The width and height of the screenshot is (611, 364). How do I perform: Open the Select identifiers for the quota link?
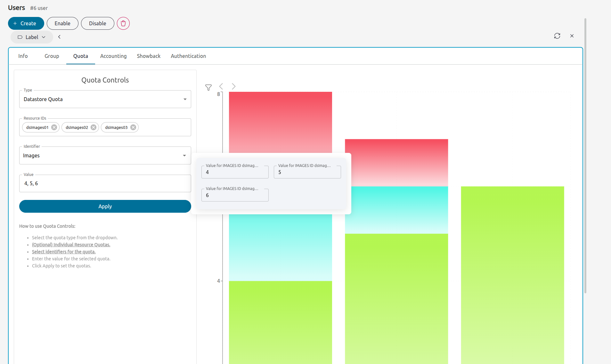[x=64, y=252]
